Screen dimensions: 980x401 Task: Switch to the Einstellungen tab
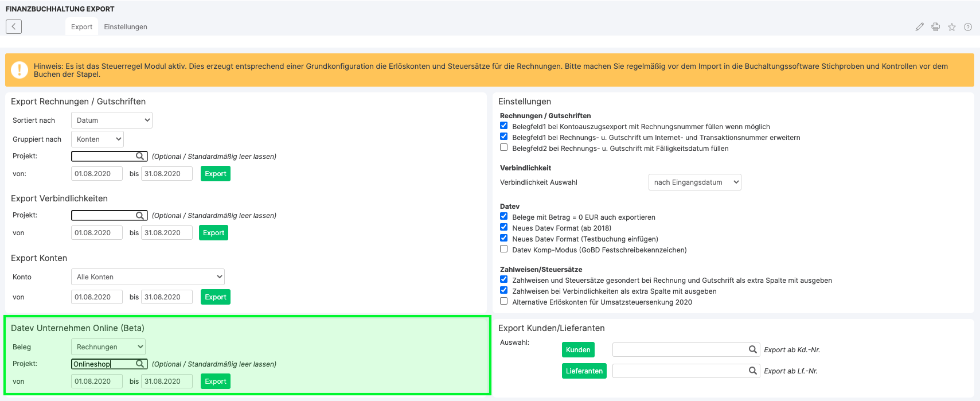[x=126, y=27]
